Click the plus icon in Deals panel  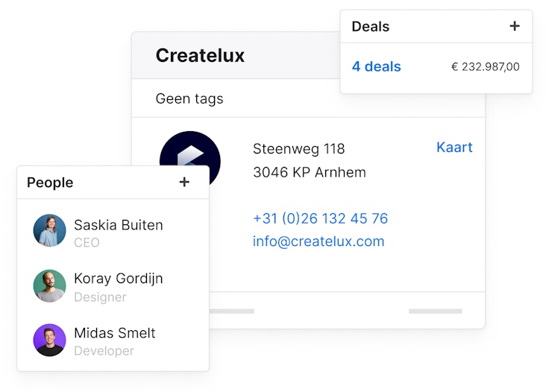pos(514,26)
